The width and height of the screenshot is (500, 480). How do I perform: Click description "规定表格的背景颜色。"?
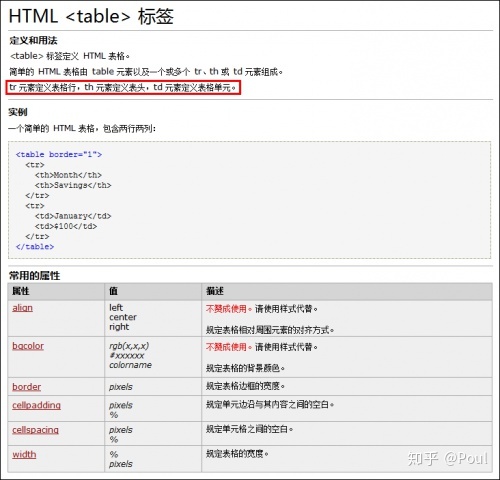click(245, 368)
